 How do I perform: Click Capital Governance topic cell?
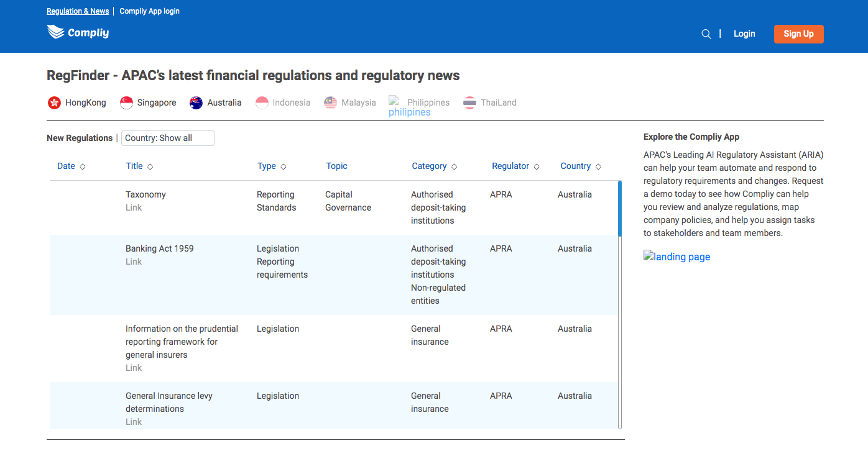[x=348, y=201]
